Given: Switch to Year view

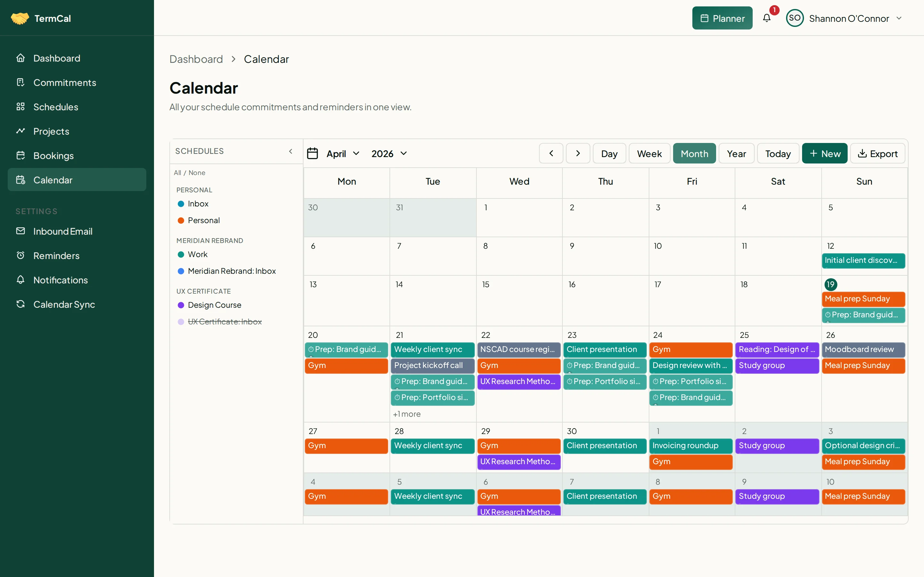Looking at the screenshot, I should (x=736, y=153).
